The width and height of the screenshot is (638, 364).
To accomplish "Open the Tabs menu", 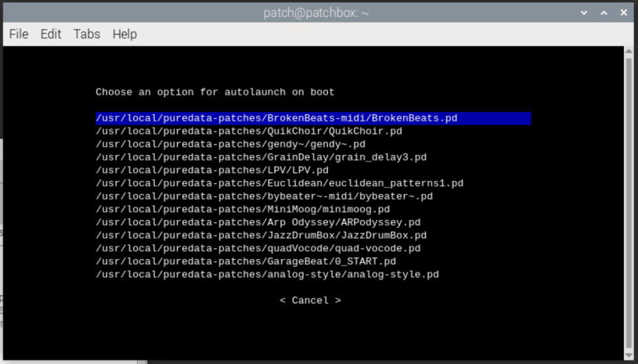I will pyautogui.click(x=87, y=34).
